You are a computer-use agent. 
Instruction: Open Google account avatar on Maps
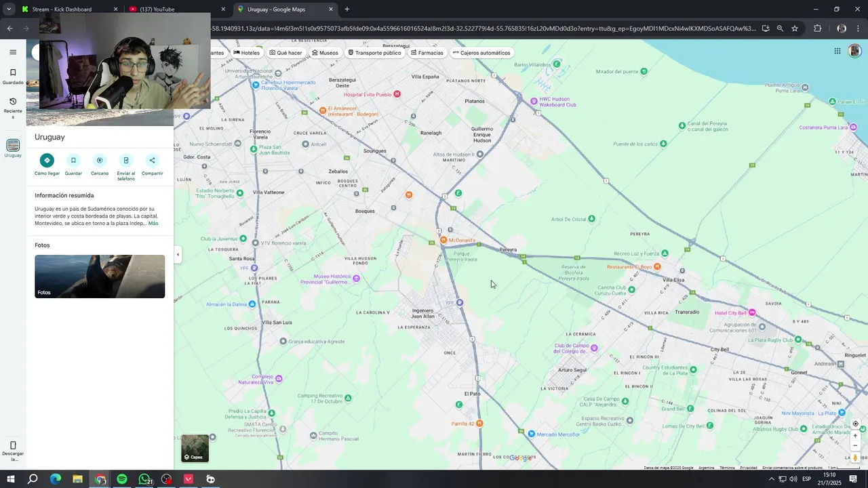[x=855, y=51]
